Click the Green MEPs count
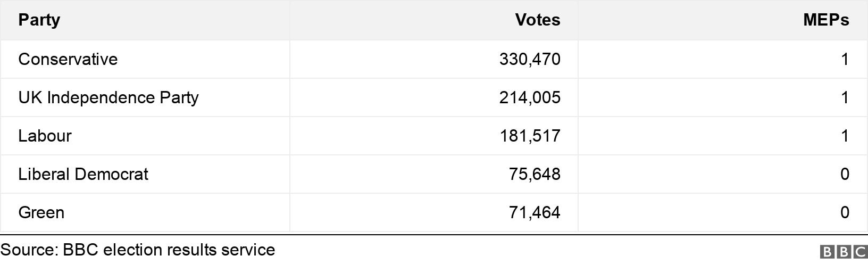Viewport: 868px width, 264px height. click(x=845, y=212)
